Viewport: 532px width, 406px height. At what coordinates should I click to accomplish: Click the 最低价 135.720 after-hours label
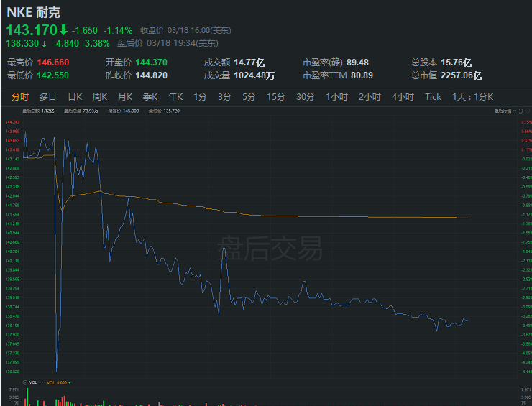coord(164,111)
